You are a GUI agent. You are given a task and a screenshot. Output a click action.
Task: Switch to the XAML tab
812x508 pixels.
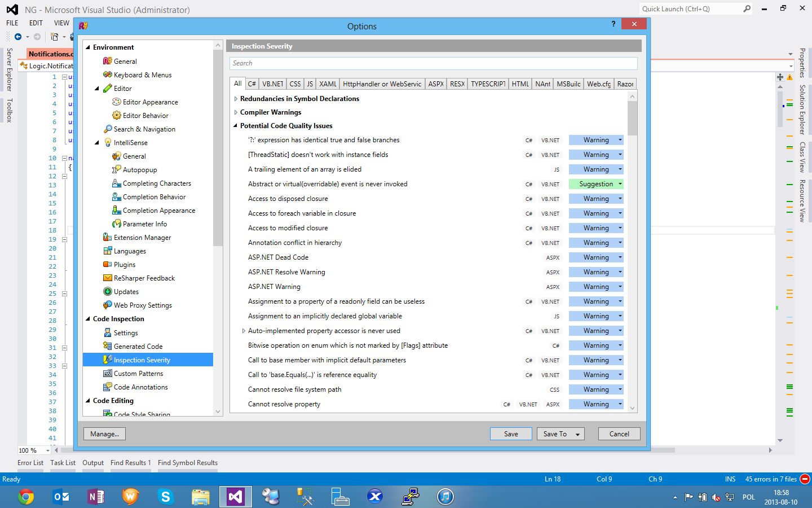(328, 84)
